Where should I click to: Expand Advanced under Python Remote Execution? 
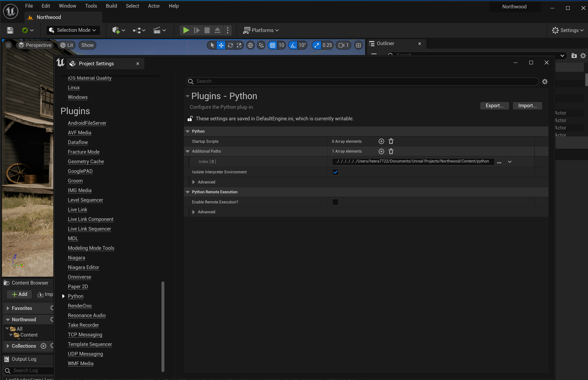click(x=193, y=212)
